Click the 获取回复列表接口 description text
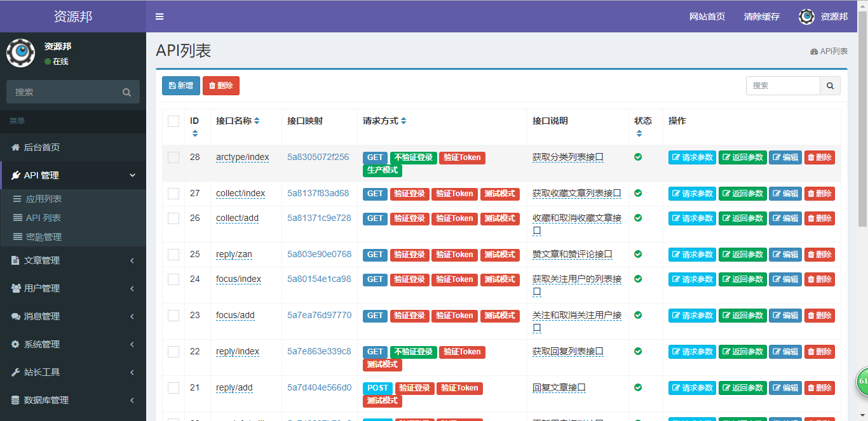Screen dimensions: 868x421 tap(568, 351)
